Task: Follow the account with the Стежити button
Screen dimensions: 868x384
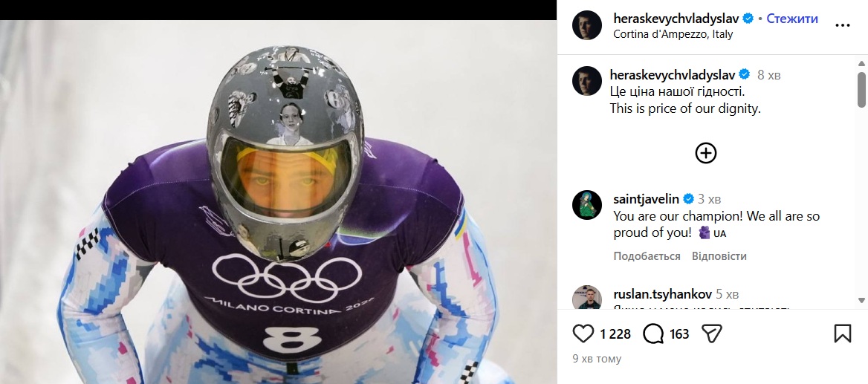Action: point(792,19)
